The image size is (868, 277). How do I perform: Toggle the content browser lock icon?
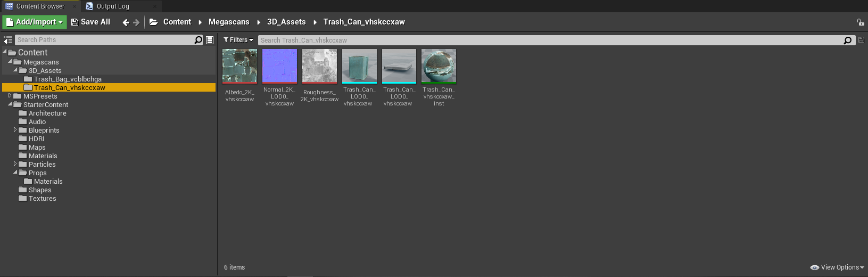click(860, 22)
